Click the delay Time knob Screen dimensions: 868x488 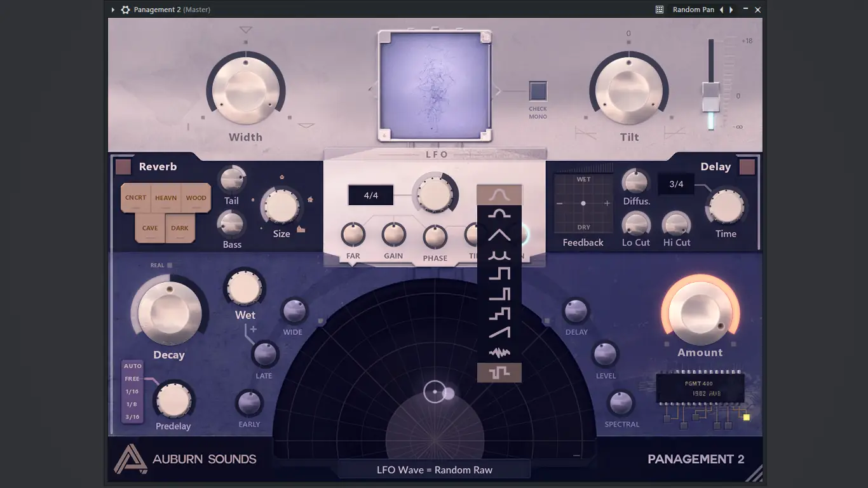[726, 207]
